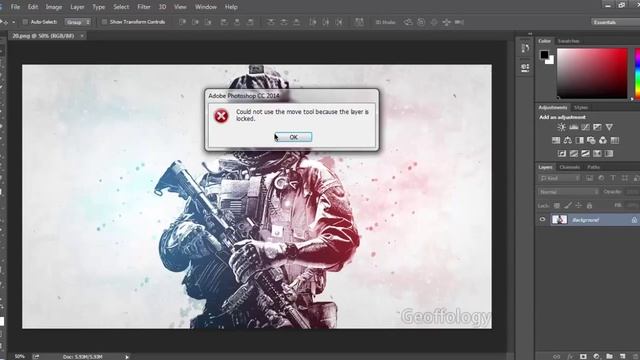Toggle Lock all padlock in Lock row
The image size is (640, 360).
(x=589, y=206)
